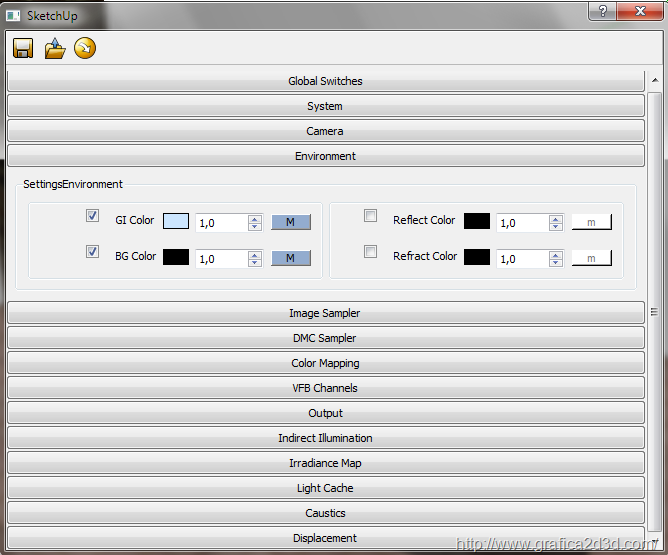Turn on the Refract Color checkbox
The width and height of the screenshot is (668, 555).
pyautogui.click(x=371, y=252)
